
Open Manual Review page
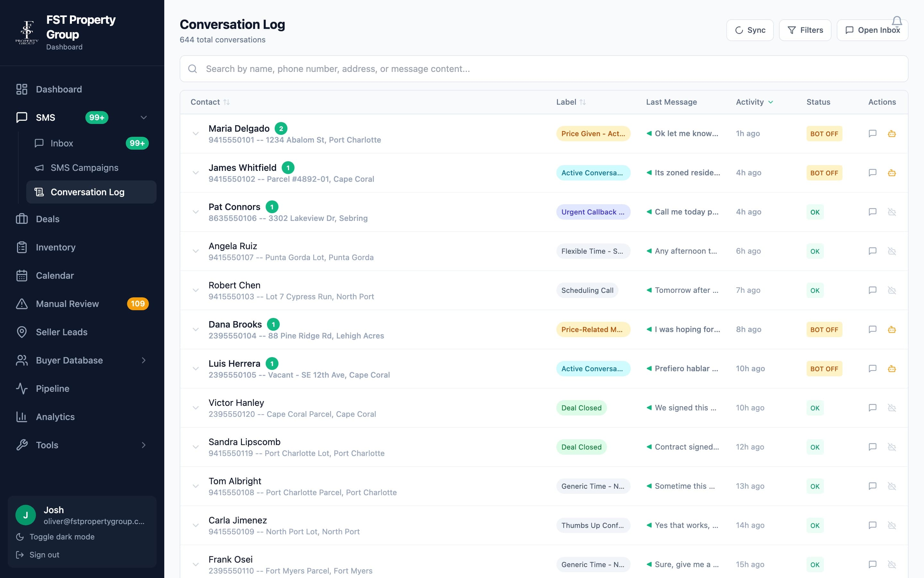(82, 304)
